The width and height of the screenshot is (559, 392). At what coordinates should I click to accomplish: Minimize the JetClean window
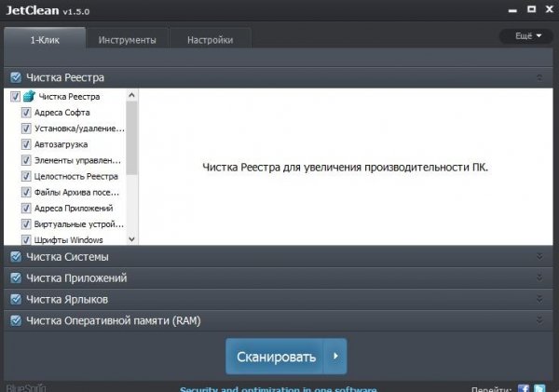(512, 10)
